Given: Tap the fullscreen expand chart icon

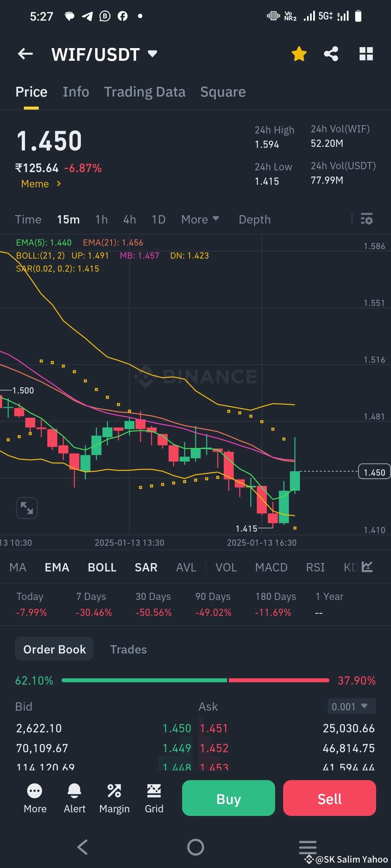Looking at the screenshot, I should tap(27, 508).
